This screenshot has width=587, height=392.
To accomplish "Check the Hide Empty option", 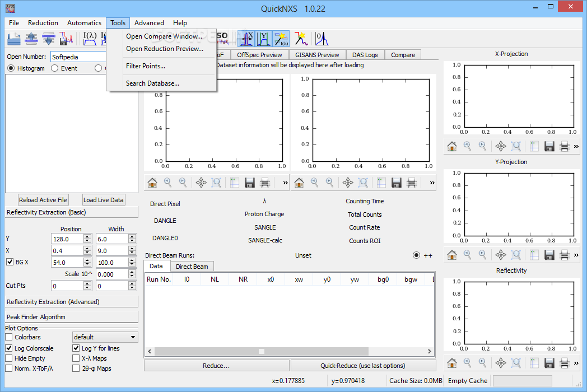I will click(9, 358).
